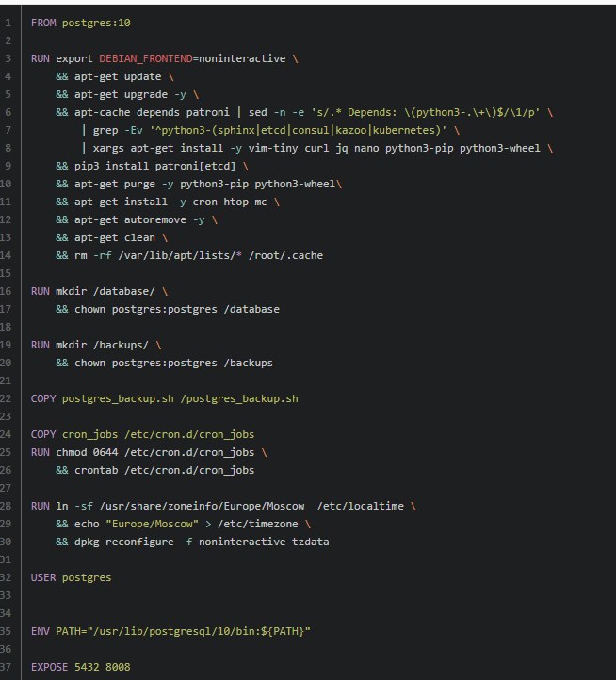This screenshot has height=680, width=616.
Task: Click 'DEBIAN_FRONTEND' variable on line 3
Action: pos(146,58)
